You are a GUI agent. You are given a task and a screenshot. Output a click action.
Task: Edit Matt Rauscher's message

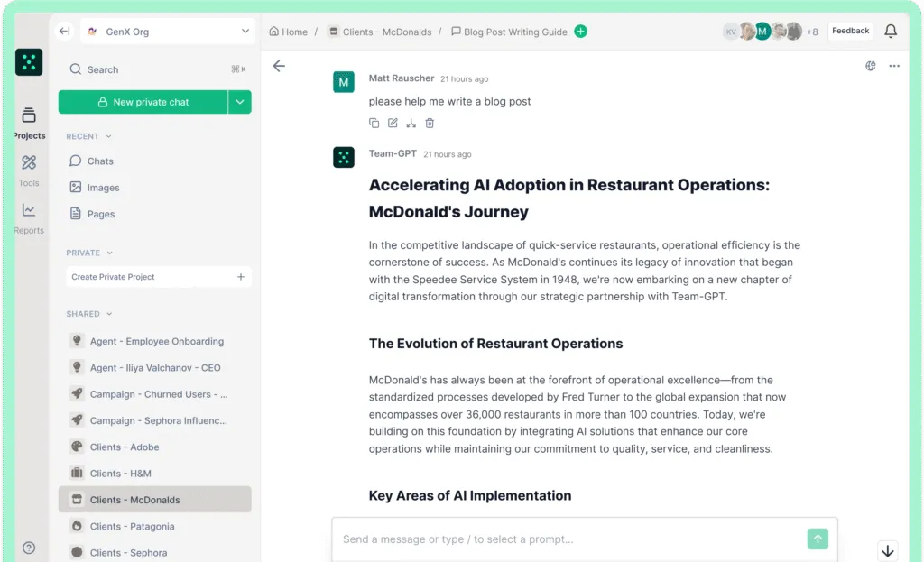point(393,123)
